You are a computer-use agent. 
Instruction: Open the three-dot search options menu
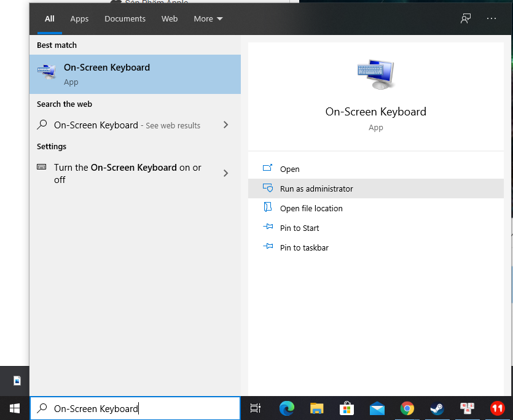coord(491,18)
